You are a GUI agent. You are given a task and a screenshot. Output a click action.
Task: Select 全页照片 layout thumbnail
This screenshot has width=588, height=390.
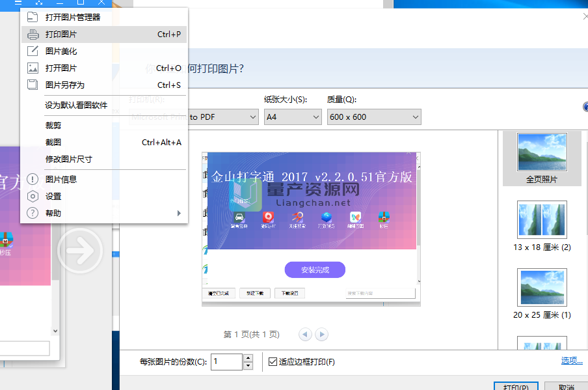tap(542, 158)
